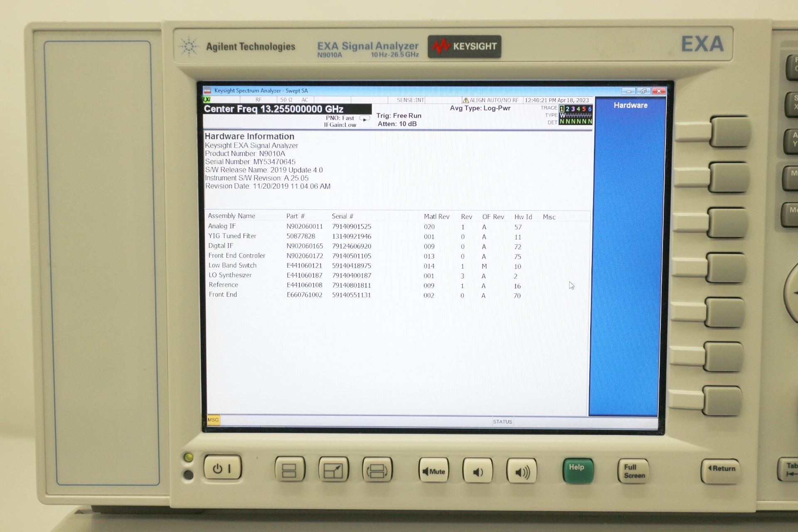
Task: Click the Center Freq 13.255 GHz field
Action: tap(287, 109)
